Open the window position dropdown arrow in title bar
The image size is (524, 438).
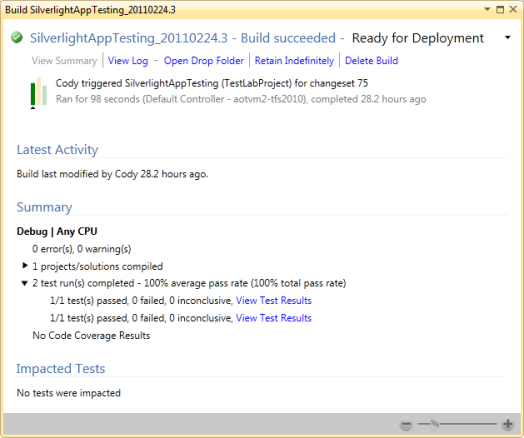point(487,9)
